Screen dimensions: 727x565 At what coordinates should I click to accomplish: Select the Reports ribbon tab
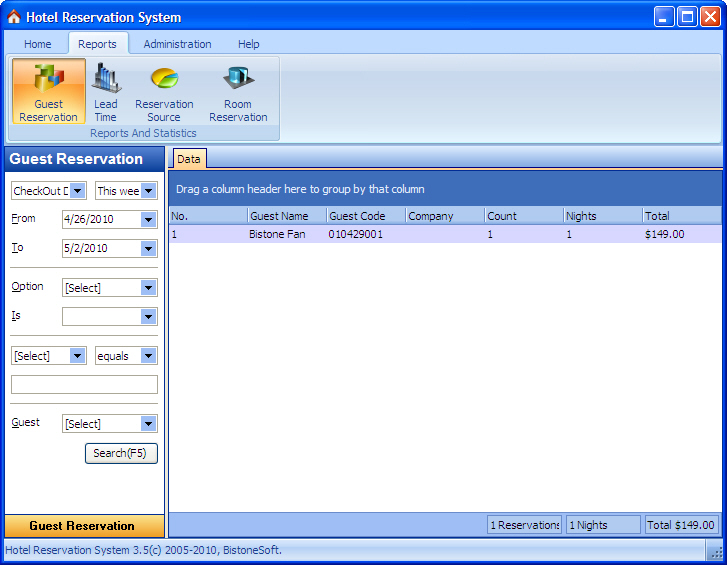(97, 44)
